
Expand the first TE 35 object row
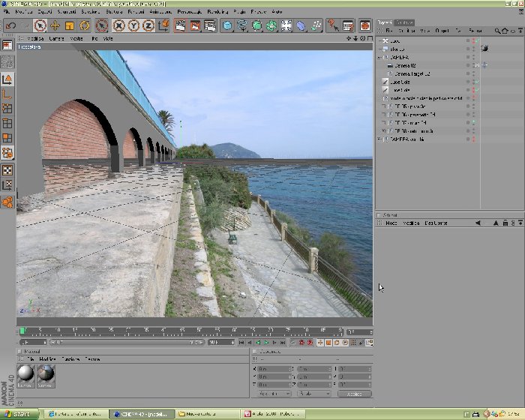384,106
